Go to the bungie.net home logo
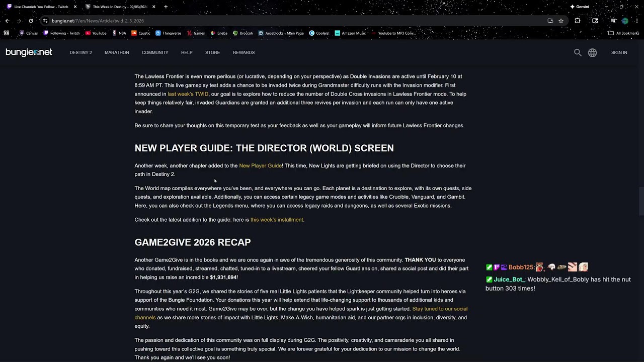Image resolution: width=644 pixels, height=362 pixels. [29, 52]
